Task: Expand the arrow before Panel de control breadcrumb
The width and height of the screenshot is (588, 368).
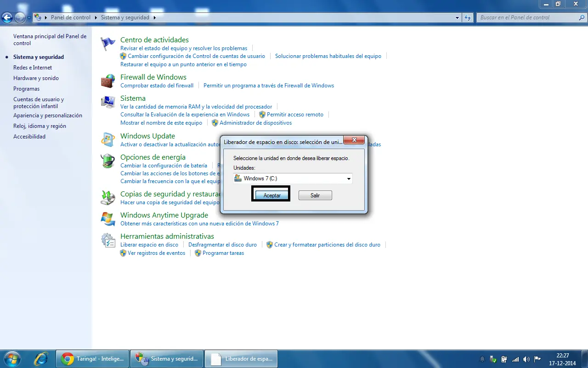Action: coord(46,17)
